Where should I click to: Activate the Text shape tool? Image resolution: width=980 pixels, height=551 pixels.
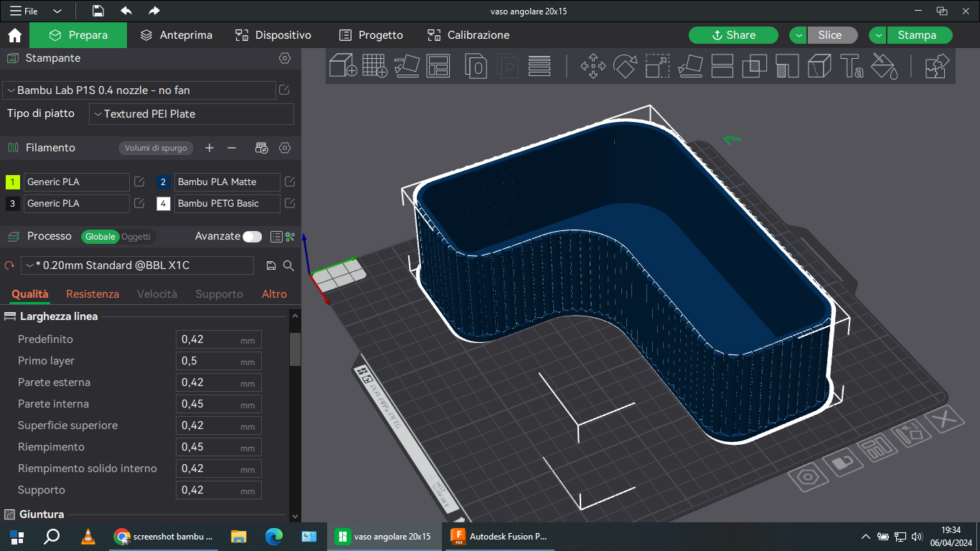[851, 66]
